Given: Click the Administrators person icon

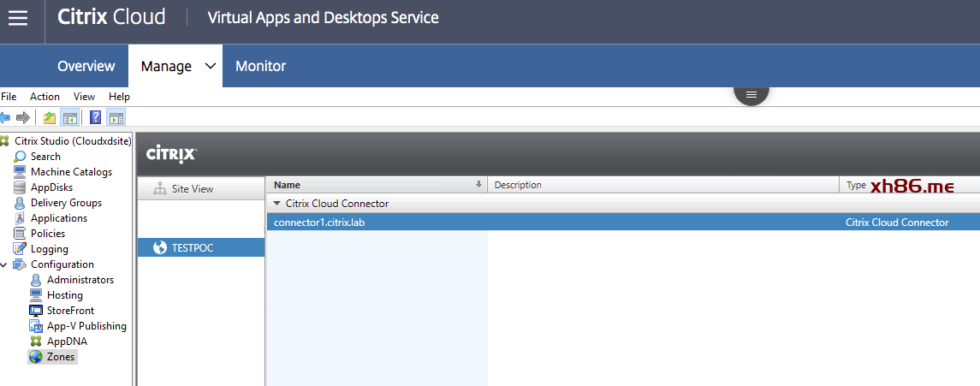Looking at the screenshot, I should tap(36, 280).
